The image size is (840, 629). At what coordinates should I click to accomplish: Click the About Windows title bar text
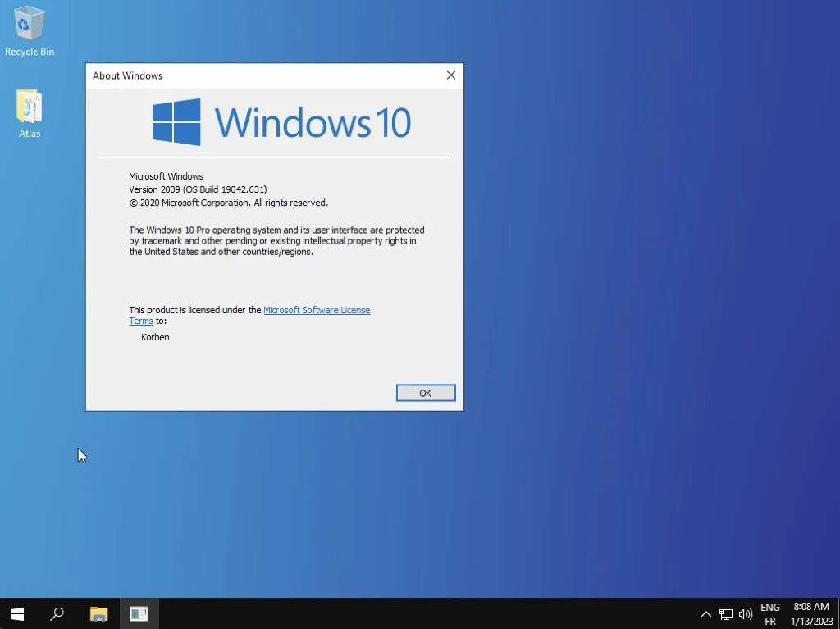[x=127, y=75]
